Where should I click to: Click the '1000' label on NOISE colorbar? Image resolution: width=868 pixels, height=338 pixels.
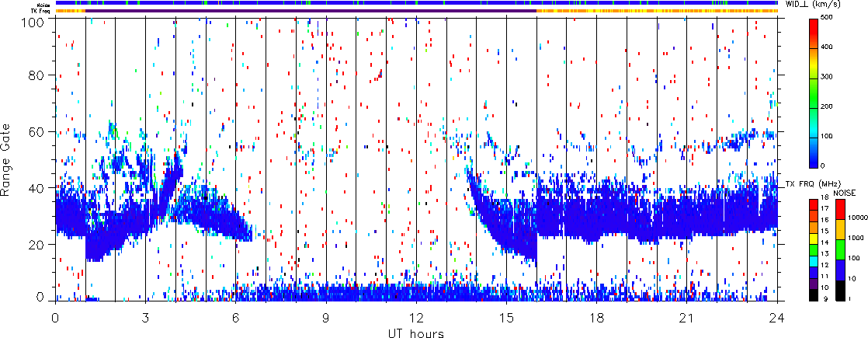pyautogui.click(x=856, y=238)
